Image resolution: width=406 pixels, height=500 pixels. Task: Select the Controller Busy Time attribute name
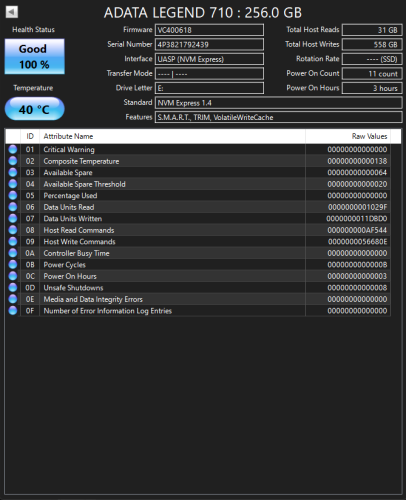coord(76,253)
